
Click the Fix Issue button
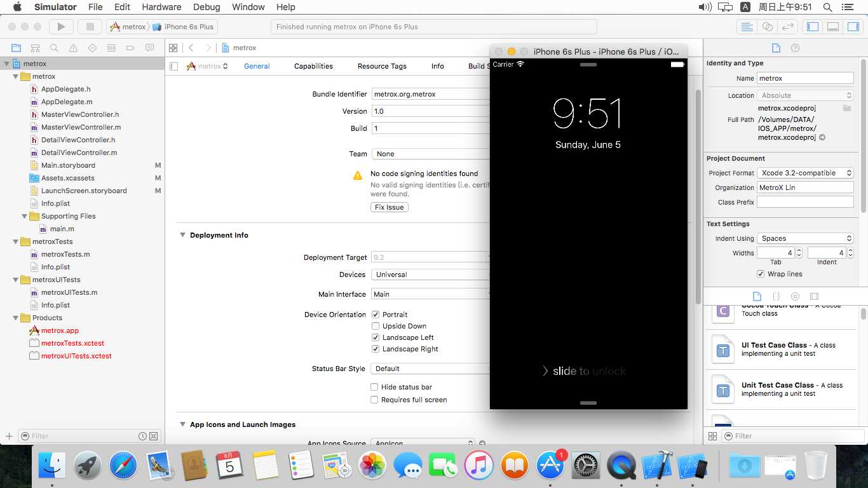390,207
